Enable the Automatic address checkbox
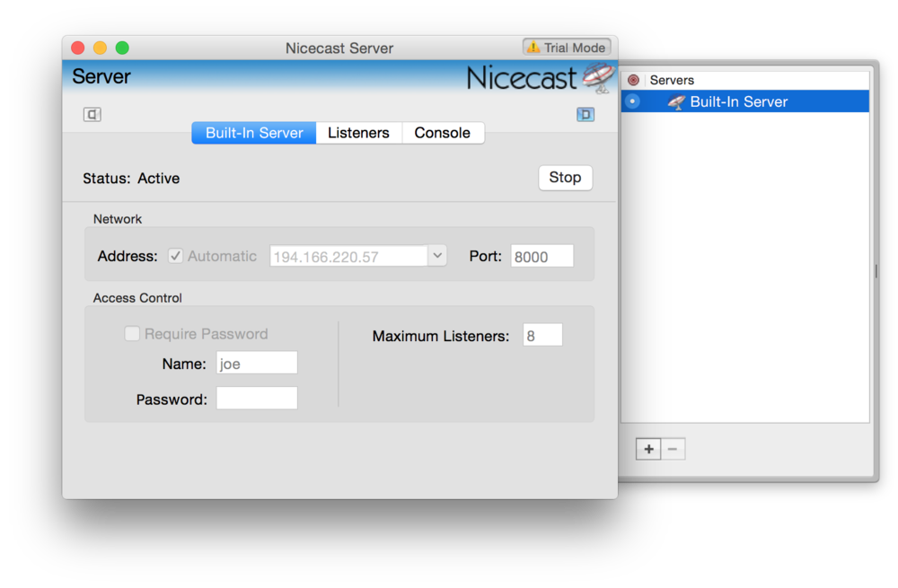The height and width of the screenshot is (588, 898). coord(176,255)
